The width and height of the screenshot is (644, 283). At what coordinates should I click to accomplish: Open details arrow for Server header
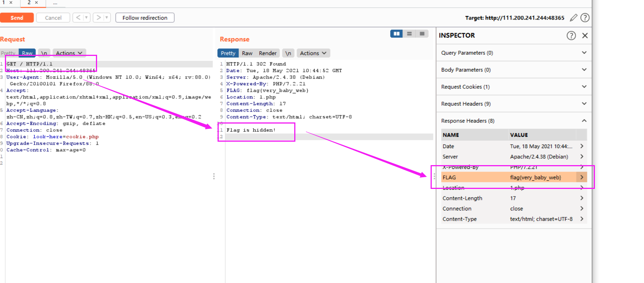pos(582,156)
